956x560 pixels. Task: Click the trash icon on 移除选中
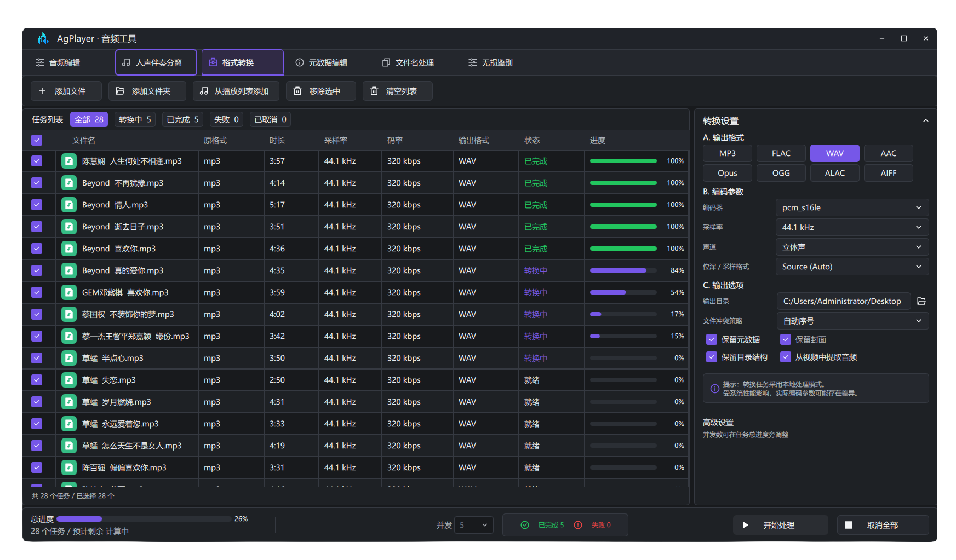(x=297, y=91)
